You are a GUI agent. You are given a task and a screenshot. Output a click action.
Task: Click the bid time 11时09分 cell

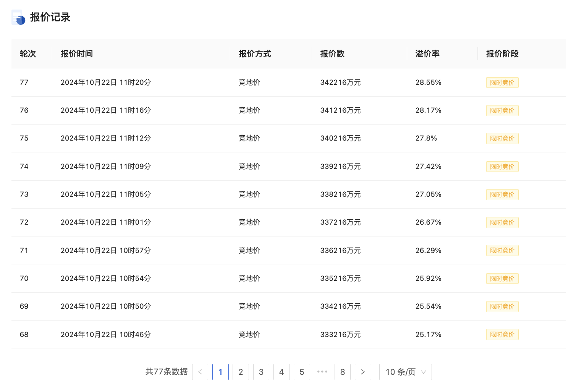coord(106,167)
